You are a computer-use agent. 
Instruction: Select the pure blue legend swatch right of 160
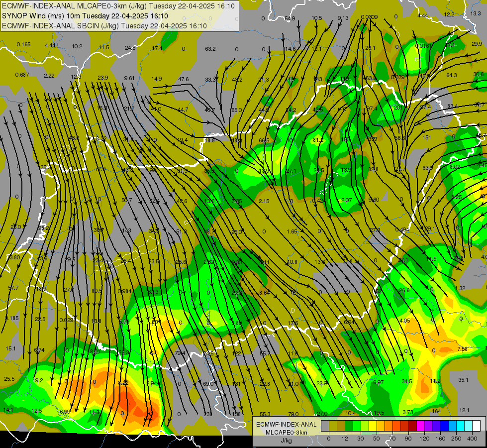coord(445,426)
